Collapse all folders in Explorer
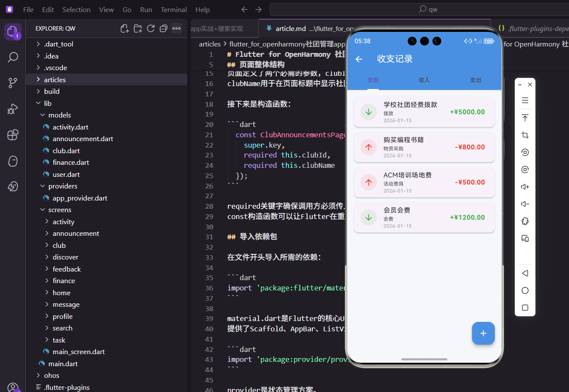Viewport: 569px width, 392px height. pos(164,28)
